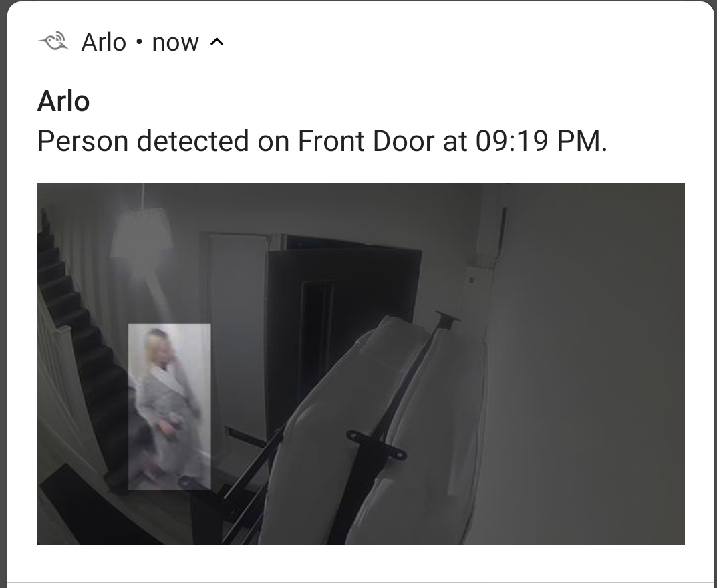This screenshot has width=717, height=588.
Task: Click the black metal bracket on bed frame
Action: (376, 444)
